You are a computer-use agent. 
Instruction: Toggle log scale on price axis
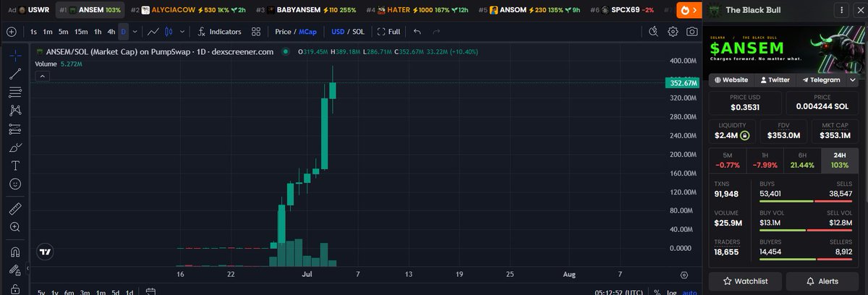(671, 292)
